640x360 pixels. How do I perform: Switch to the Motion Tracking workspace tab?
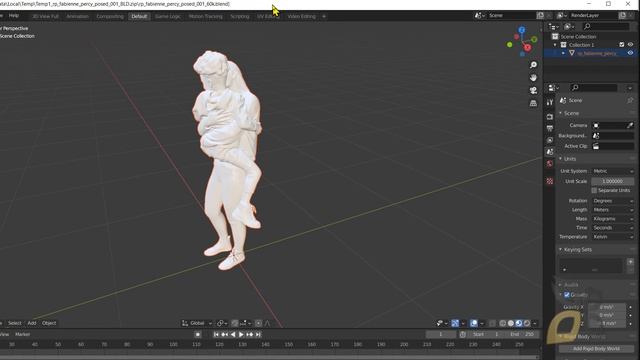205,16
